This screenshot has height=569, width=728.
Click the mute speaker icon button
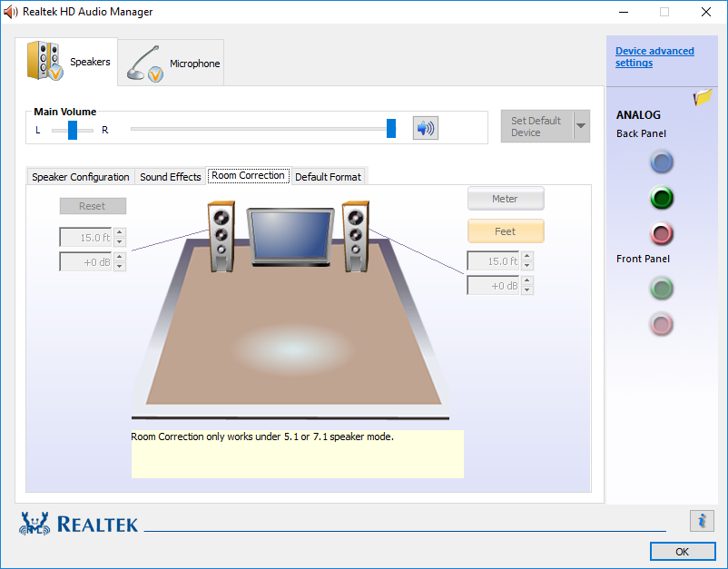point(426,128)
